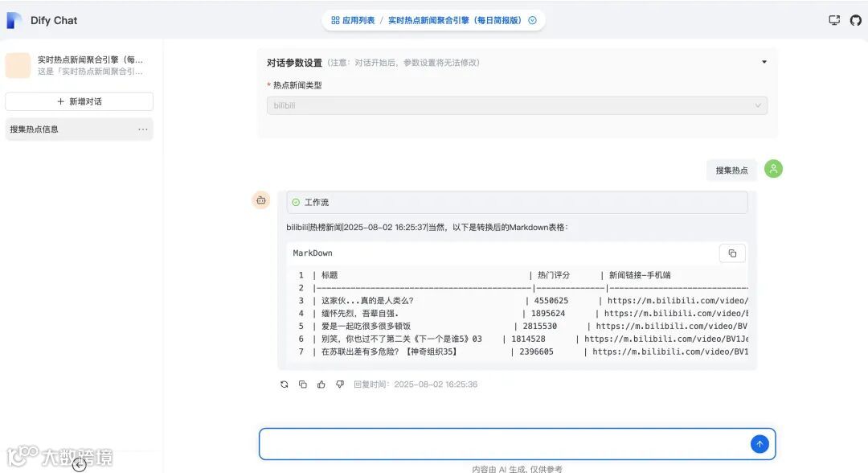Image resolution: width=868 pixels, height=473 pixels.
Task: Click the 实时热点新闻聚合引擎（每日简报版）breadcrumb title
Action: pyautogui.click(x=454, y=20)
